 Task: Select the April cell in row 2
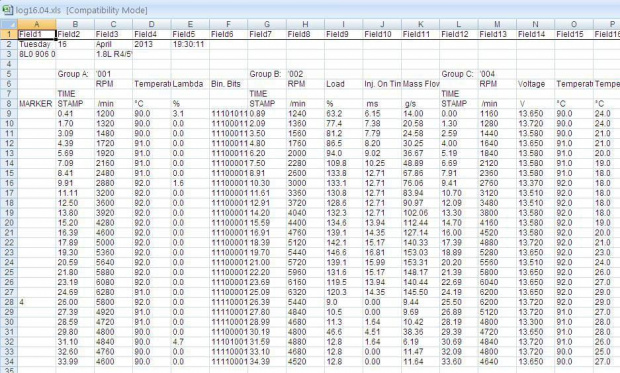[x=113, y=44]
